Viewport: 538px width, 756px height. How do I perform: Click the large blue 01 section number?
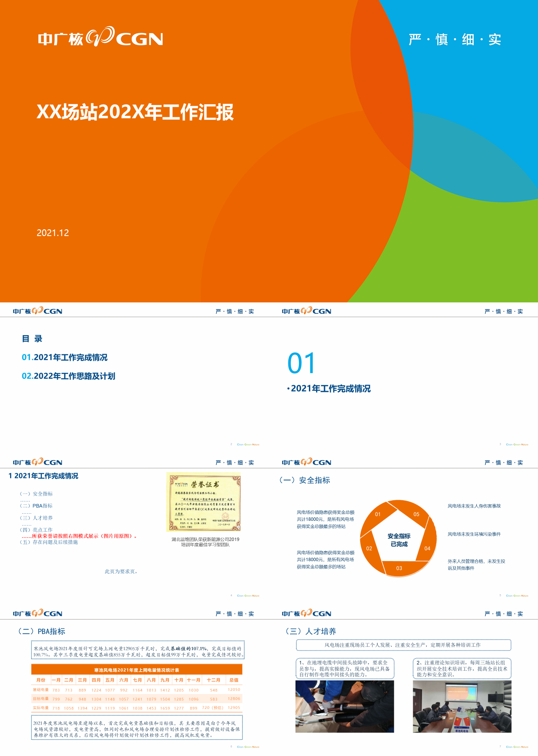coord(301,363)
